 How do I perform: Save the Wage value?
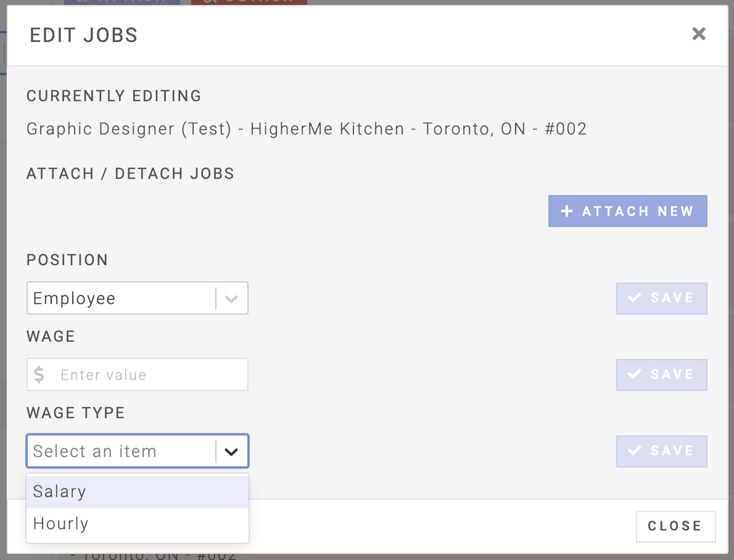(x=661, y=374)
